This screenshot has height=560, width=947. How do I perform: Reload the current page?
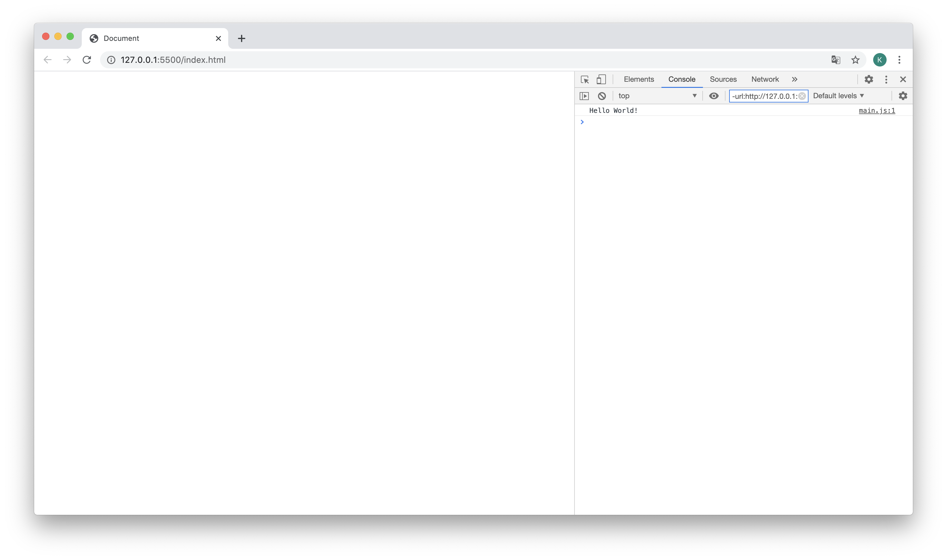tap(87, 59)
